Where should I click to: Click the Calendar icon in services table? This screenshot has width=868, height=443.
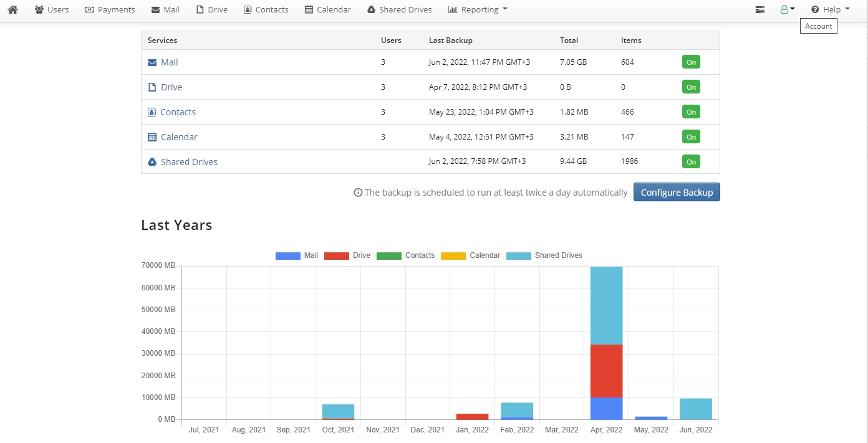pos(152,137)
